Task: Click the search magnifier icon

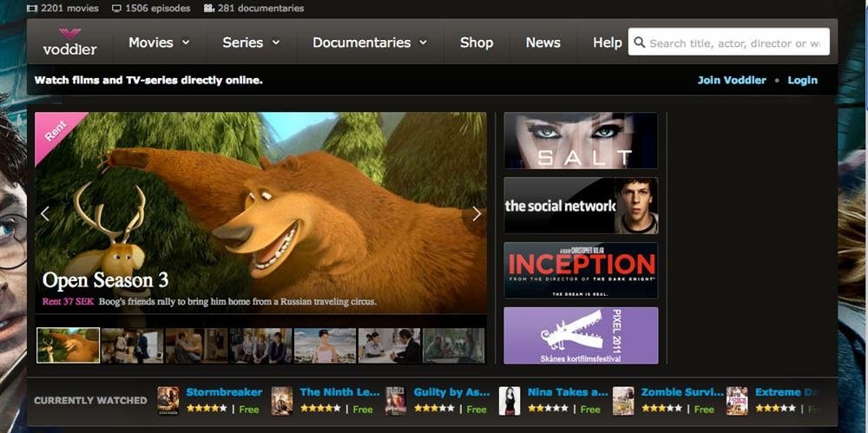Action: click(x=640, y=43)
